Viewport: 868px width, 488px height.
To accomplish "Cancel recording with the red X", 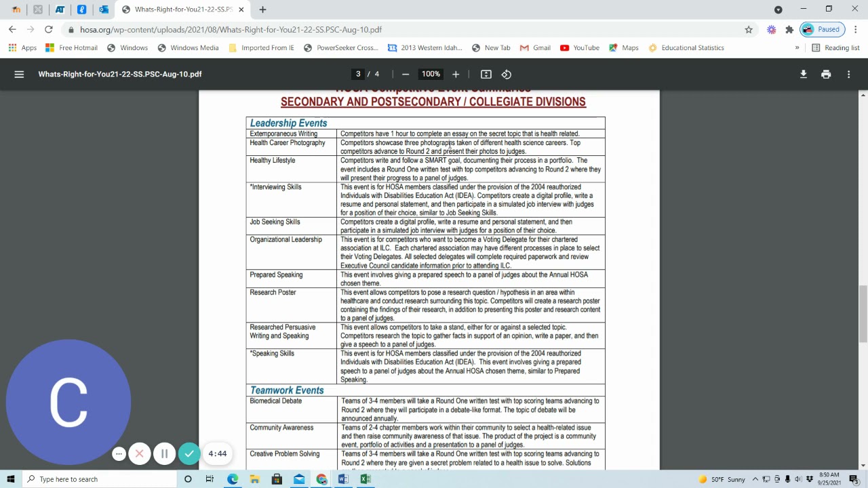I will click(139, 454).
